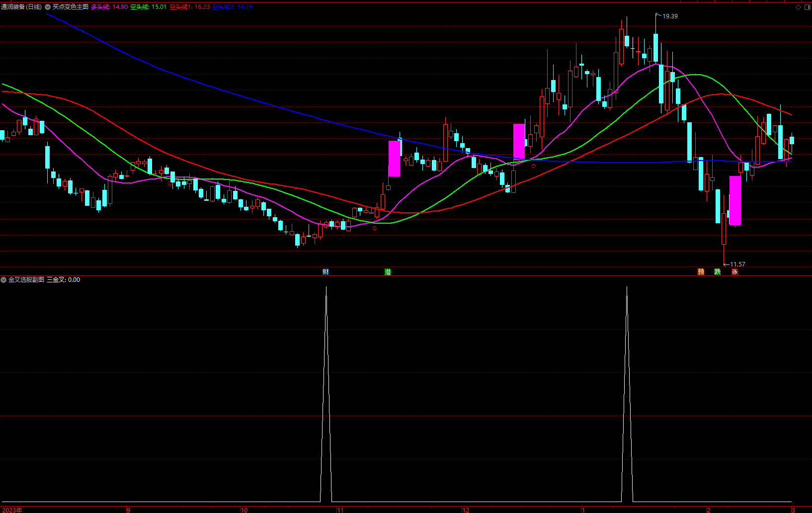Click the 涨 event marker
Screen dimensions: 812x513
pyautogui.click(x=734, y=271)
